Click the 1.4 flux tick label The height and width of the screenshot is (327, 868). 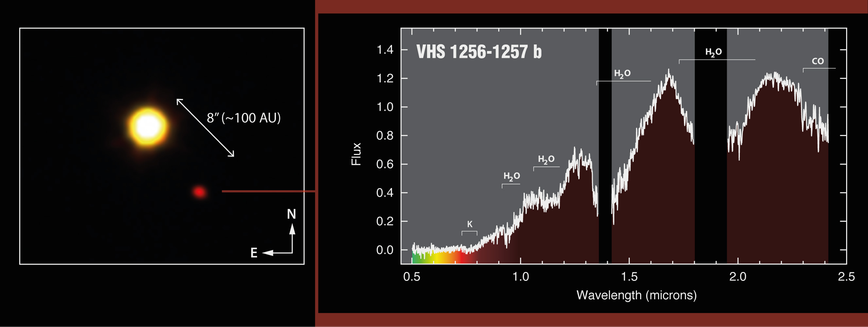(x=384, y=50)
